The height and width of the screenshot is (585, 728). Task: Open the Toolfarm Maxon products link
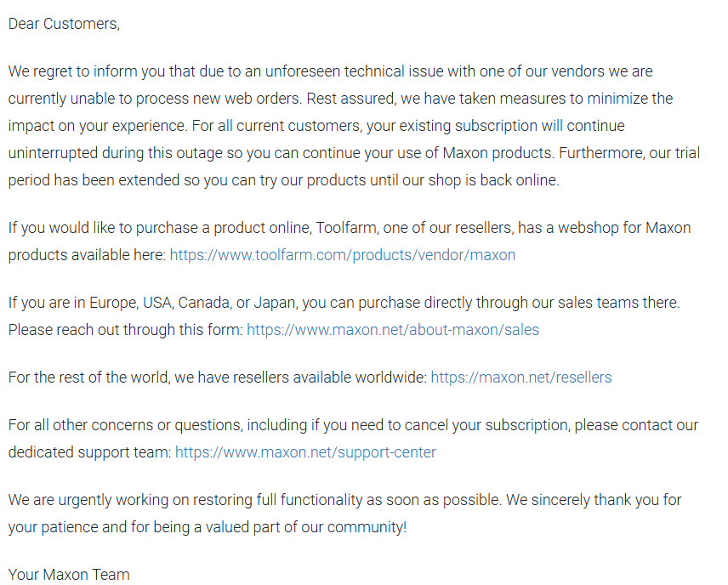[x=342, y=255]
